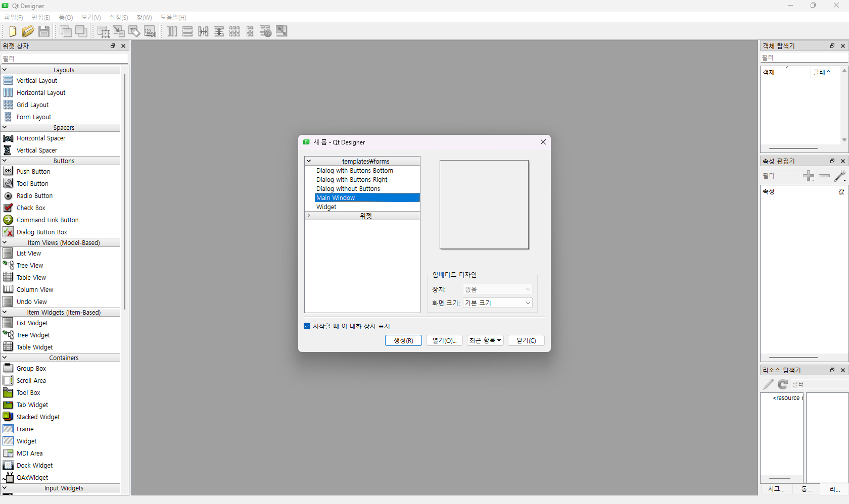
Task: Click the reload resources icon
Action: pos(783,384)
